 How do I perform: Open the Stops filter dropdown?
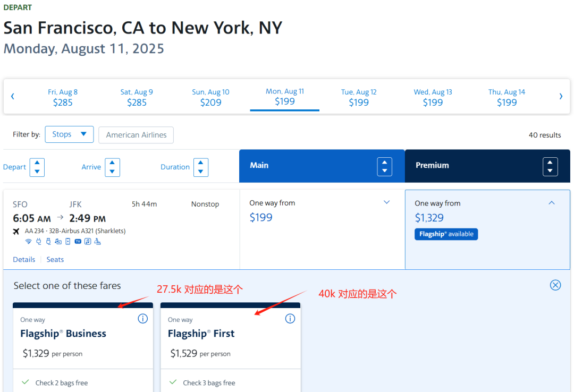click(x=69, y=134)
